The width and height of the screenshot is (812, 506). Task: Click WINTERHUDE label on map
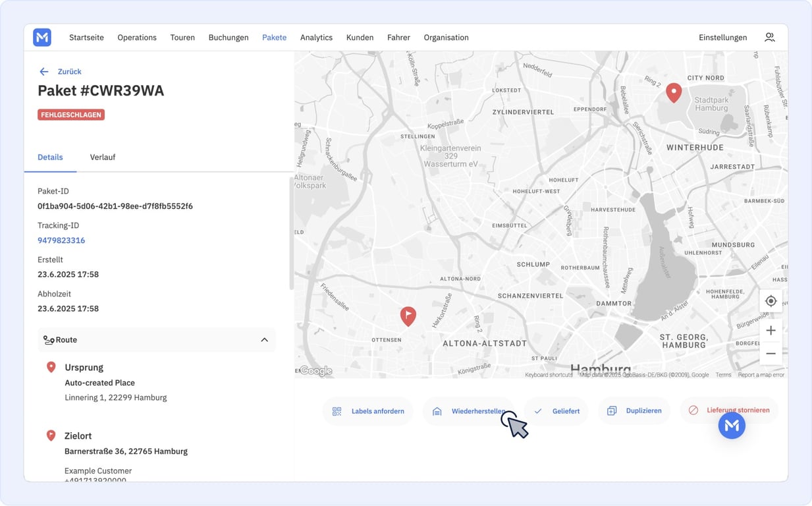[695, 148]
